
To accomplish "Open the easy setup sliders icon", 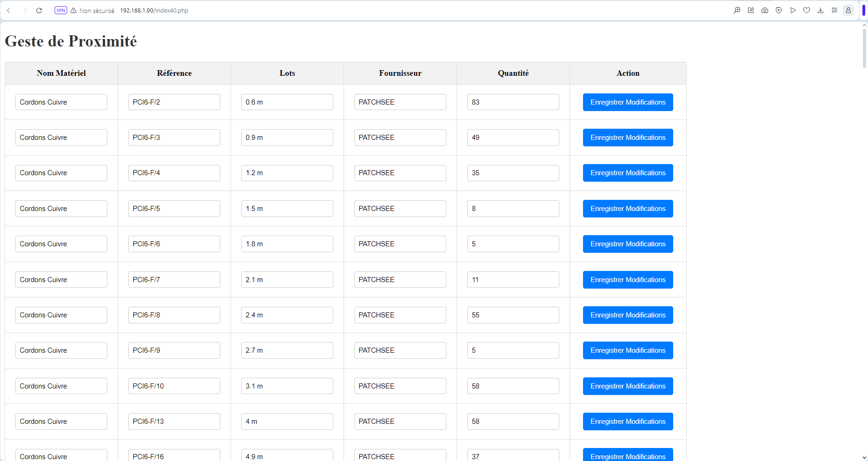I will pyautogui.click(x=835, y=10).
